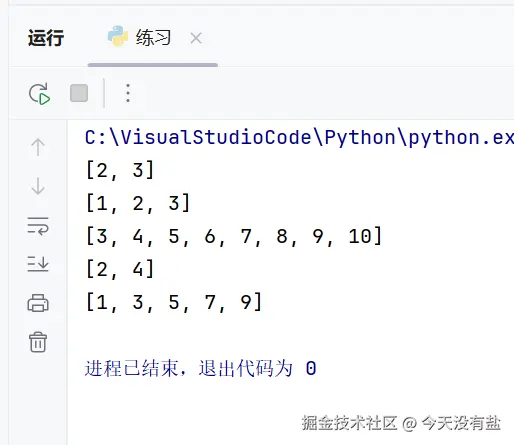This screenshot has width=514, height=445.
Task: Toggle soft-wrap in console output
Action: pos(38,226)
